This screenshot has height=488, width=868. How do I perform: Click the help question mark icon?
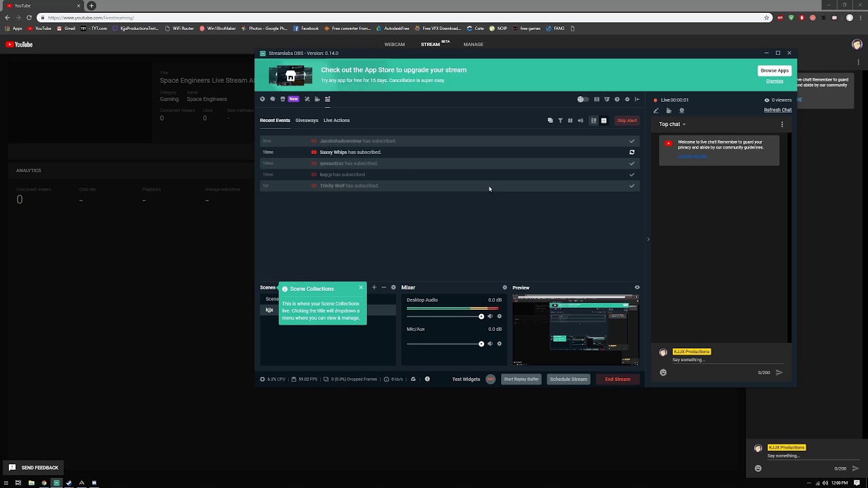[616, 99]
